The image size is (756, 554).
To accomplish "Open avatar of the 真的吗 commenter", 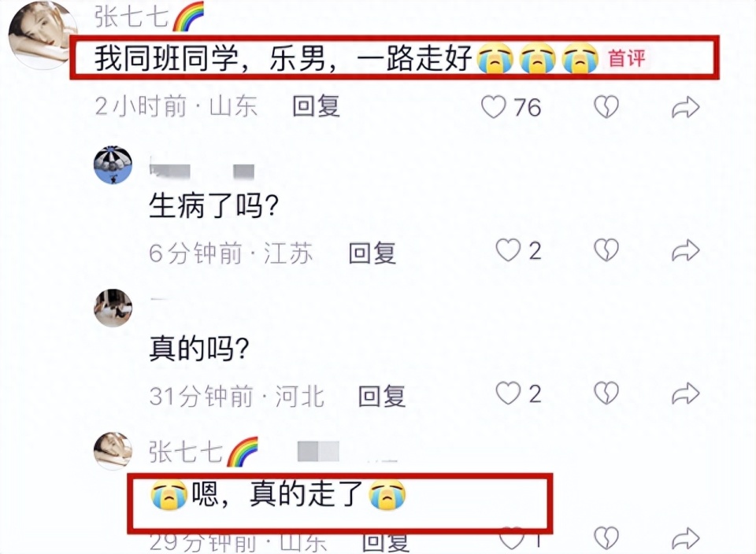I will (113, 308).
